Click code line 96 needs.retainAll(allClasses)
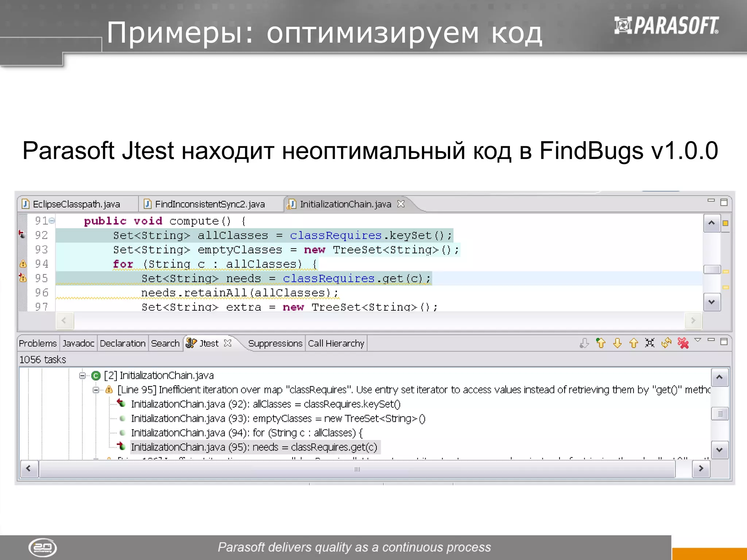 (240, 293)
